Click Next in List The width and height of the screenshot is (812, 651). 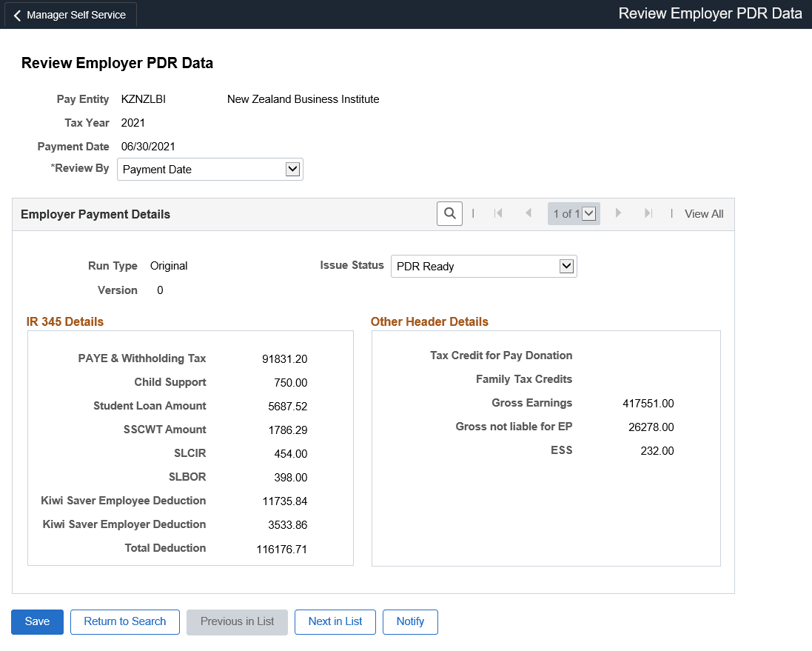pos(335,622)
